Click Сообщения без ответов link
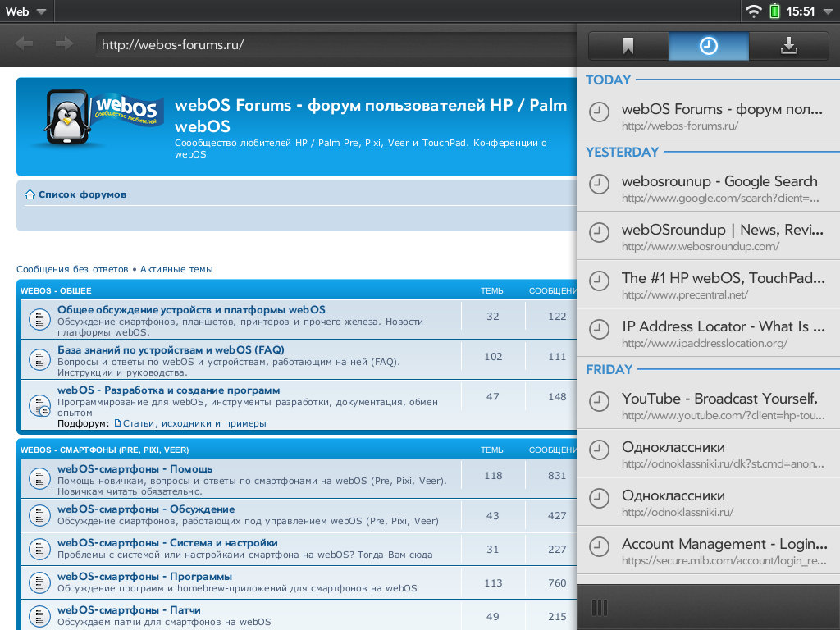Image resolution: width=840 pixels, height=630 pixels. point(72,269)
